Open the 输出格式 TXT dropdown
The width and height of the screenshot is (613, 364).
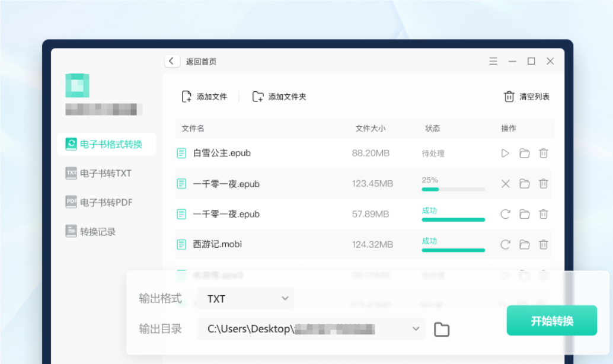click(x=245, y=299)
